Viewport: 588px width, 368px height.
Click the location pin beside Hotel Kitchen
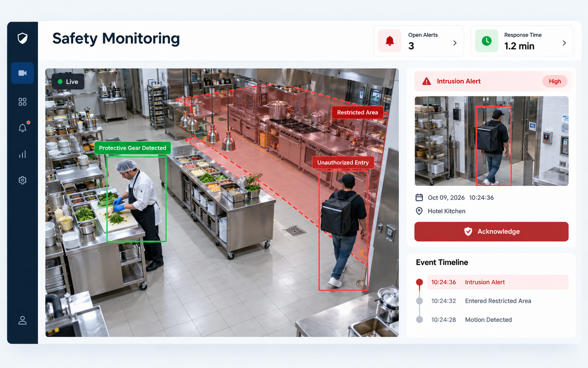pos(419,211)
